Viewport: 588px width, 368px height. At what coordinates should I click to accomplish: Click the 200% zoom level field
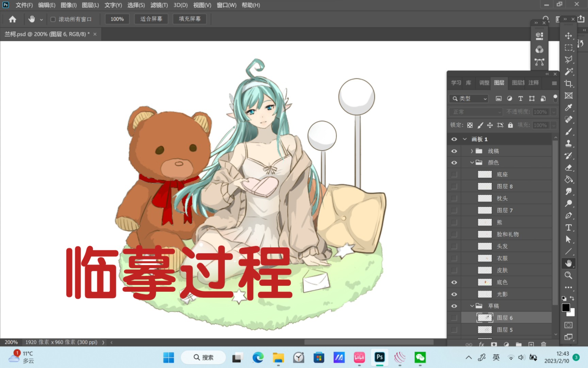(11, 342)
